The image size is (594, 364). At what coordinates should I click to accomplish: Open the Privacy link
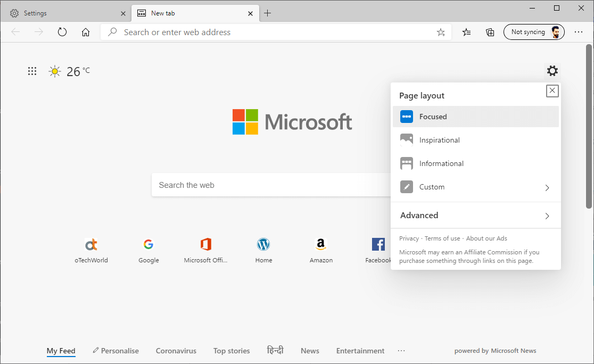coord(409,238)
